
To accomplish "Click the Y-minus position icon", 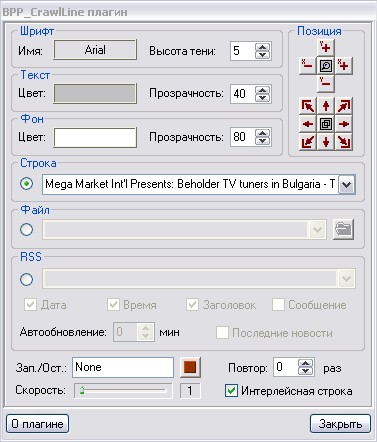I will (x=325, y=83).
